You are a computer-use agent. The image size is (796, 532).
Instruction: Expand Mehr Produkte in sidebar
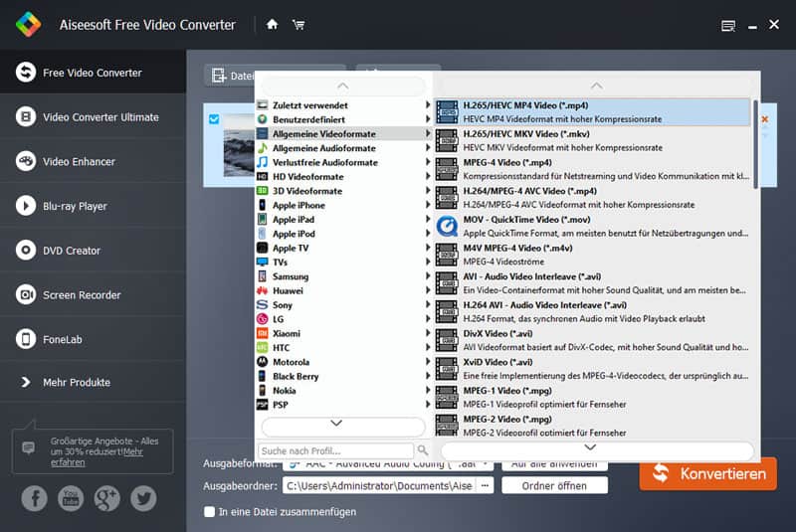pyautogui.click(x=93, y=382)
